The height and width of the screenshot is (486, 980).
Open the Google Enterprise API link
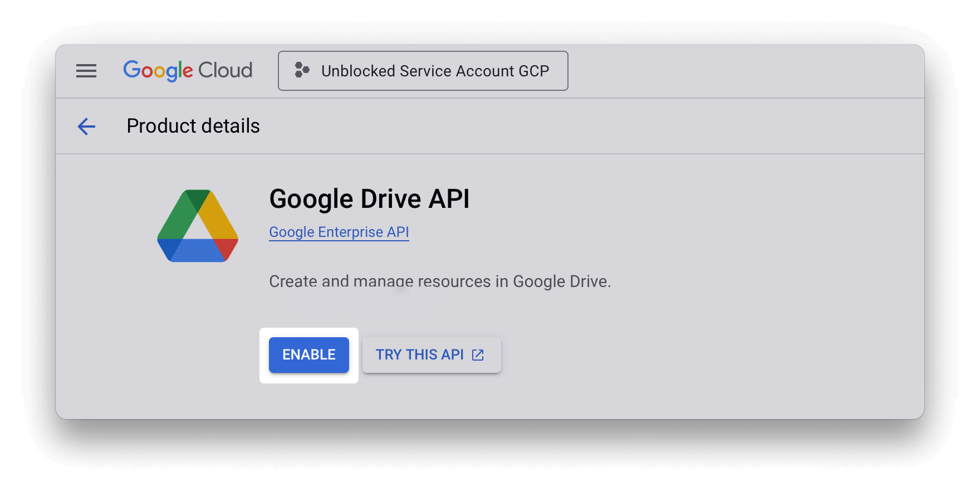point(339,232)
